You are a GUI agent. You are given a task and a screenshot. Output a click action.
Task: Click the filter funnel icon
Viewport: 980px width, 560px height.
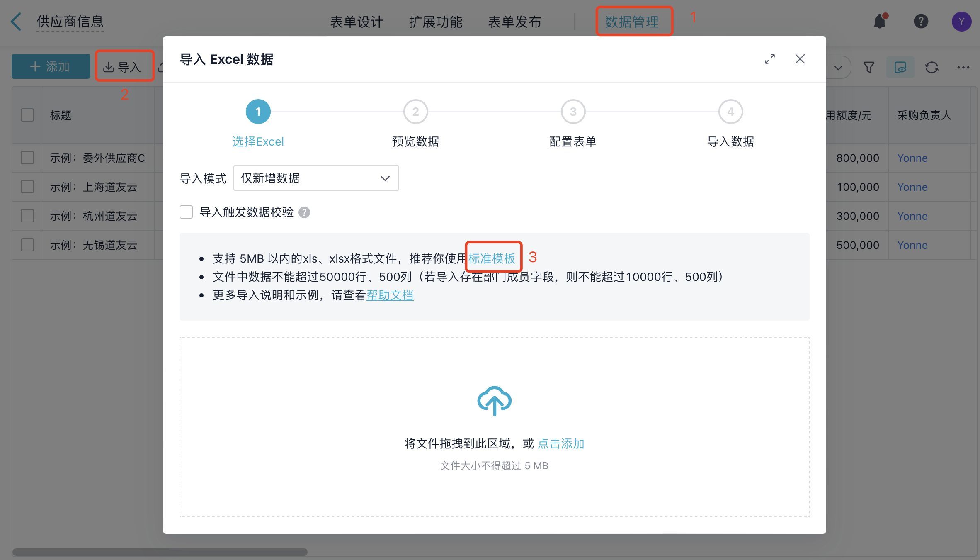868,67
